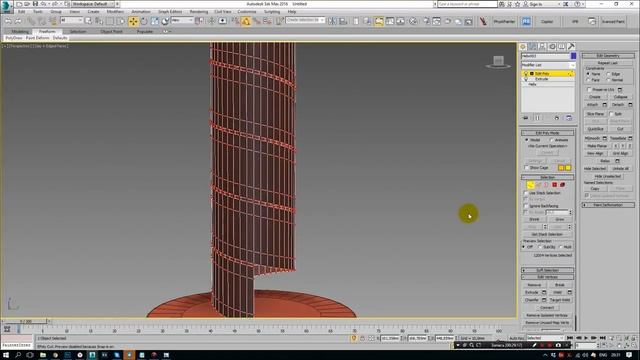Collapse the Edit Geometry rollout

click(x=608, y=56)
